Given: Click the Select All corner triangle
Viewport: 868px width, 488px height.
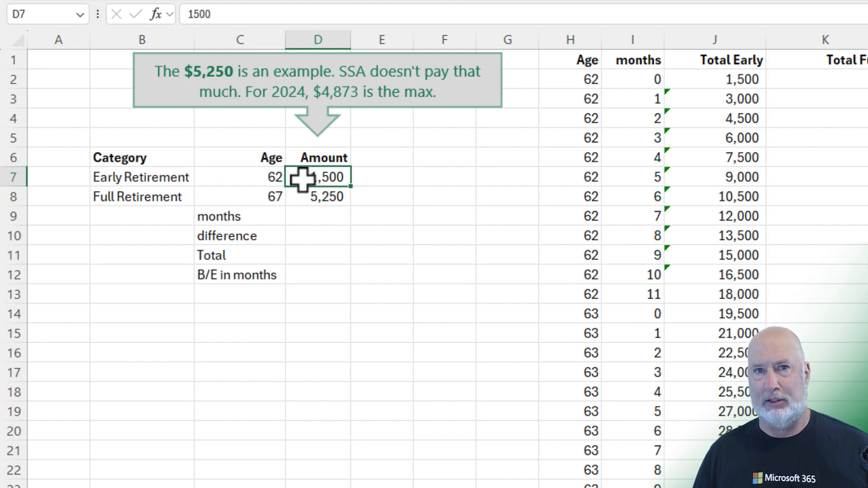Looking at the screenshot, I should 18,41.
